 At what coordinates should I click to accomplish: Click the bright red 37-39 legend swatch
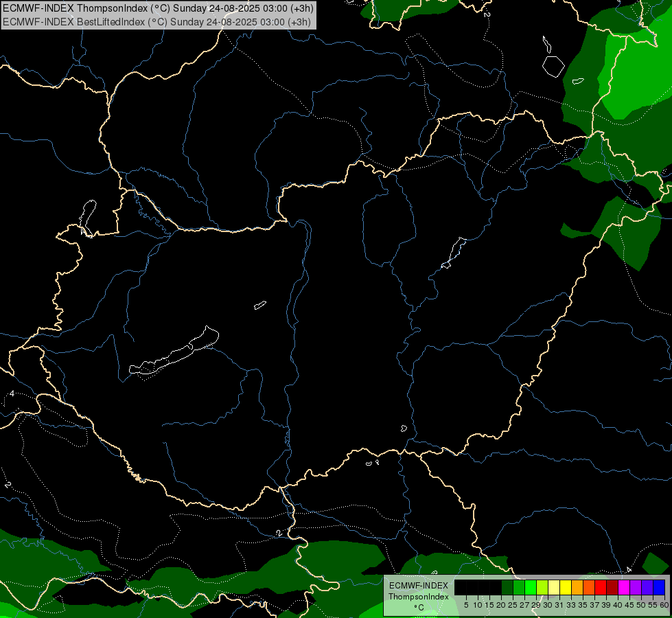pos(601,587)
